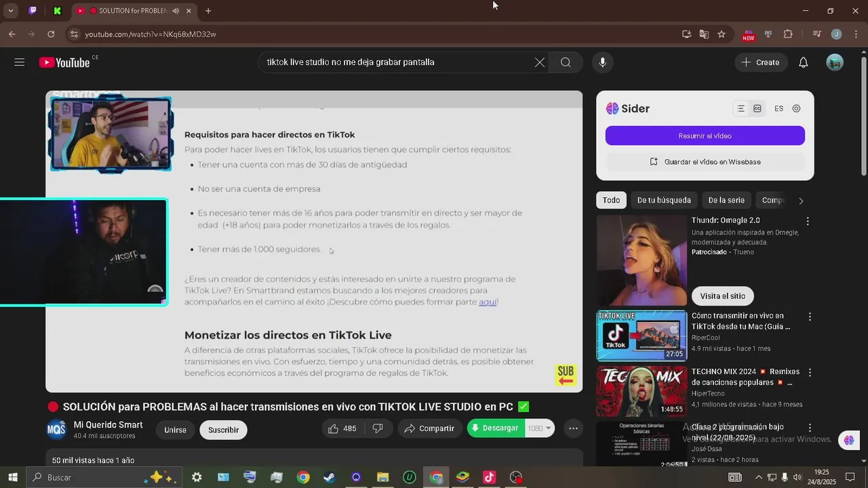Open the YouTube hamburger guide menu
The image size is (868, 488).
[x=19, y=62]
